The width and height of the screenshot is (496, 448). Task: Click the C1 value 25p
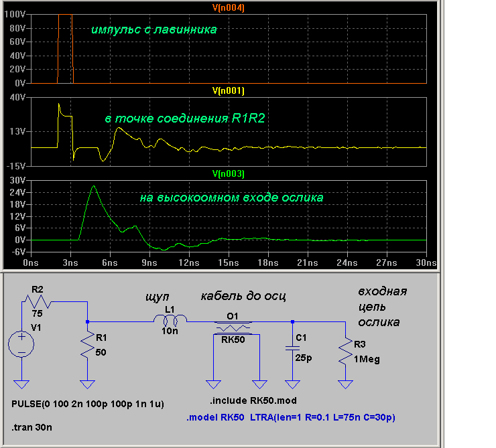[x=304, y=358]
